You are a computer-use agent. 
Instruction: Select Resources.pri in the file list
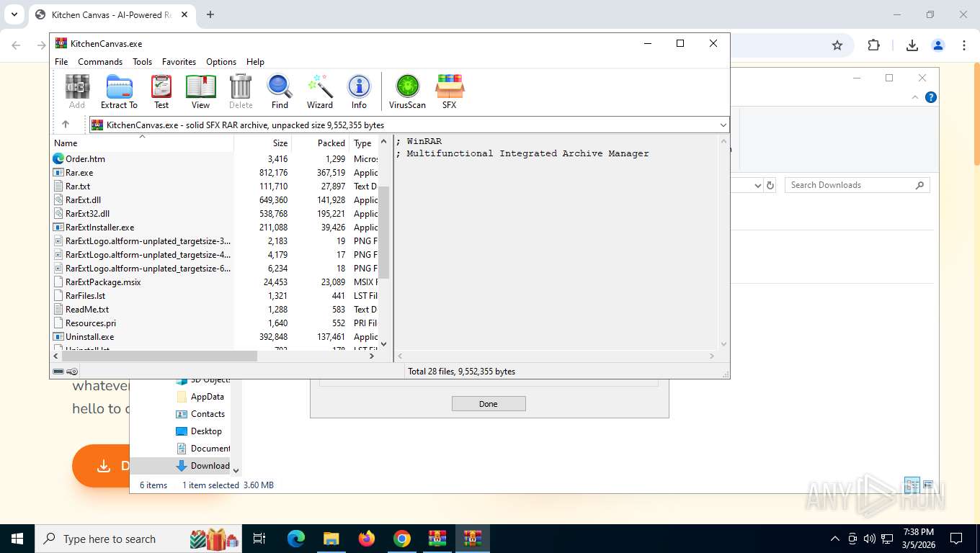point(91,323)
